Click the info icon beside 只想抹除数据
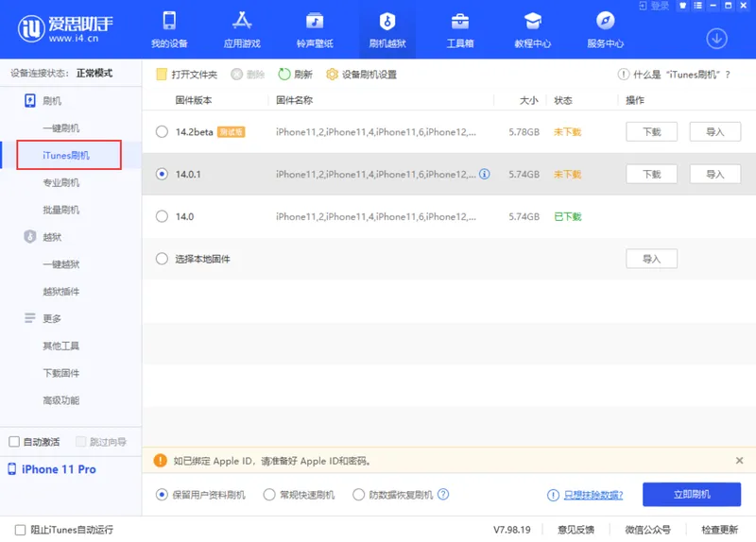This screenshot has width=756, height=542. (x=553, y=495)
